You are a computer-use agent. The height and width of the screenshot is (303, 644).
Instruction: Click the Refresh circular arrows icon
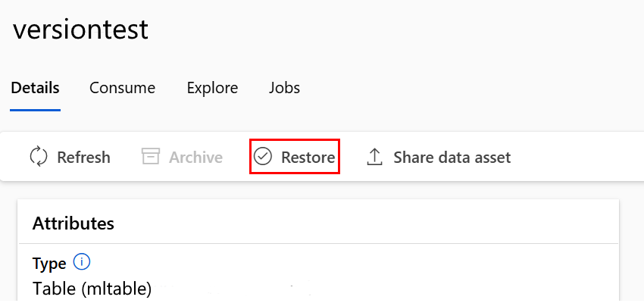39,157
